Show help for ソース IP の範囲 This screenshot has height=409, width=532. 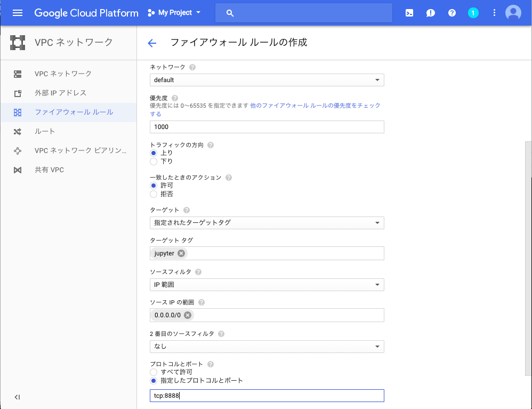tap(201, 302)
